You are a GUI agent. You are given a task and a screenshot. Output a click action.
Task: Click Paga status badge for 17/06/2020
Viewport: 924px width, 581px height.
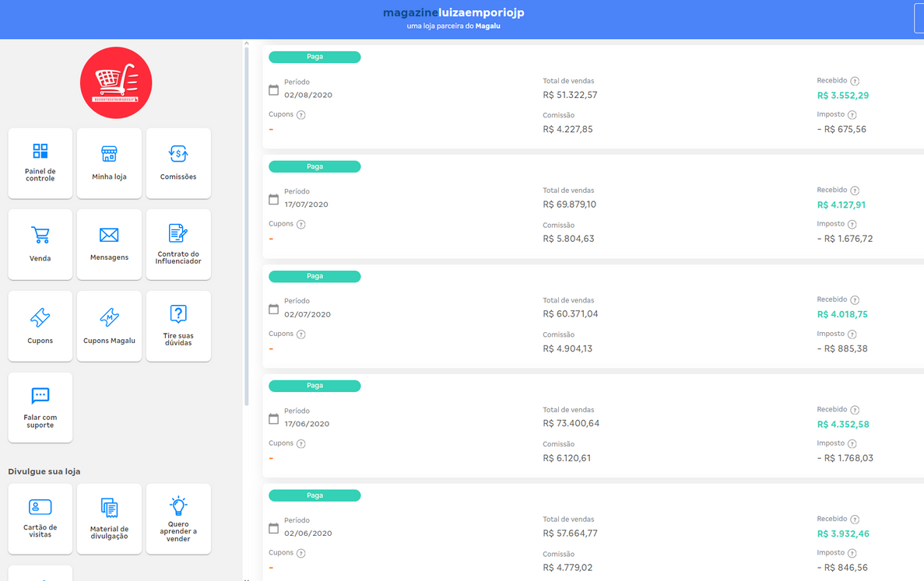[314, 386]
